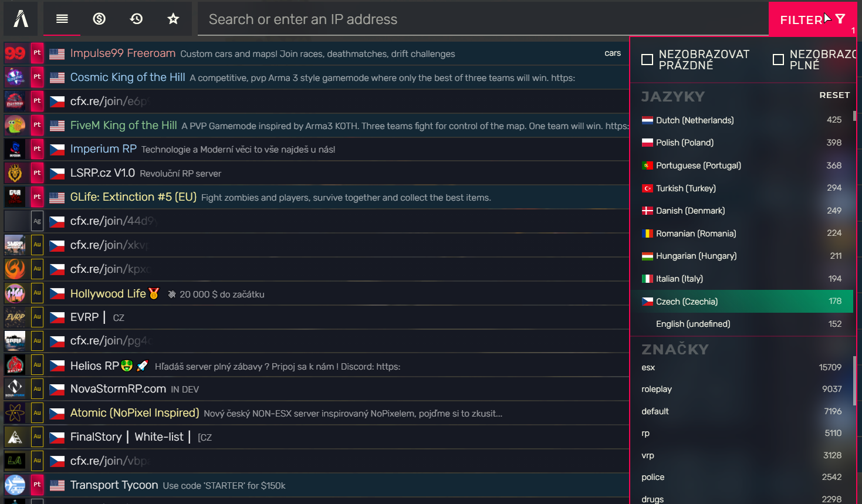Click the Au badge beside Helios RP

pyautogui.click(x=36, y=364)
